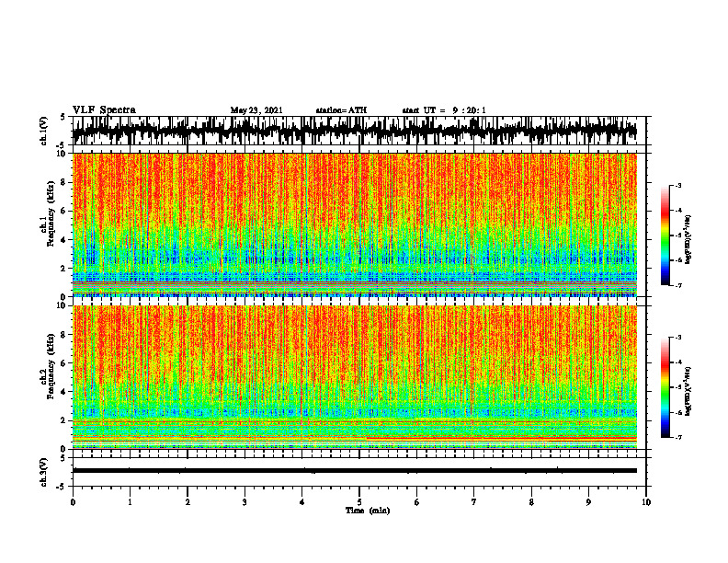Click the "ch.3(V)" axis label at bottom
The height and width of the screenshot is (563, 728).
[x=44, y=473]
